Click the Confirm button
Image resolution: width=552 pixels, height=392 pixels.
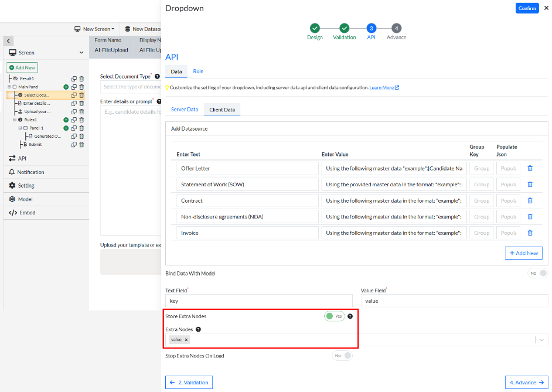point(527,8)
